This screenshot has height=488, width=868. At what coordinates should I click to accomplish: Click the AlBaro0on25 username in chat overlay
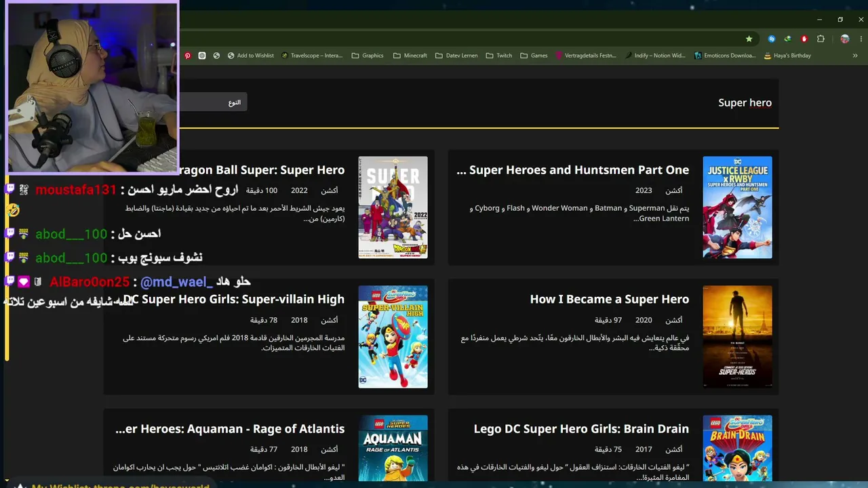click(90, 282)
